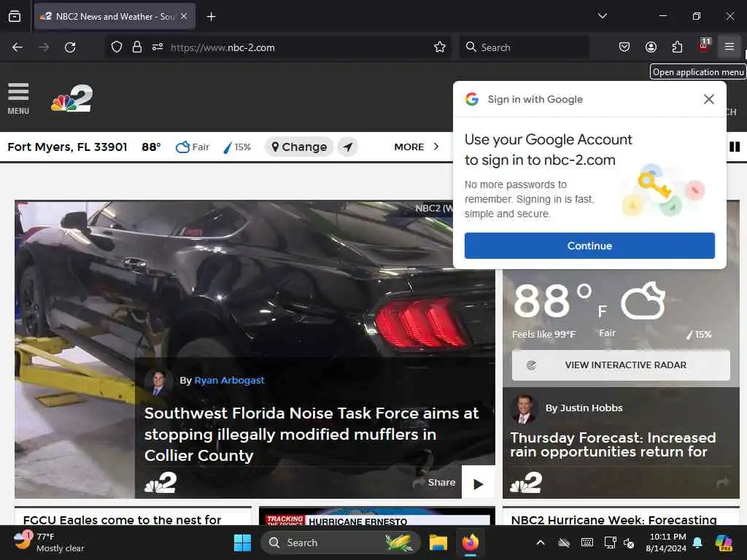Screen dimensions: 747x560
Task: Open the FGCU Eagles story headline
Action: pos(122,520)
